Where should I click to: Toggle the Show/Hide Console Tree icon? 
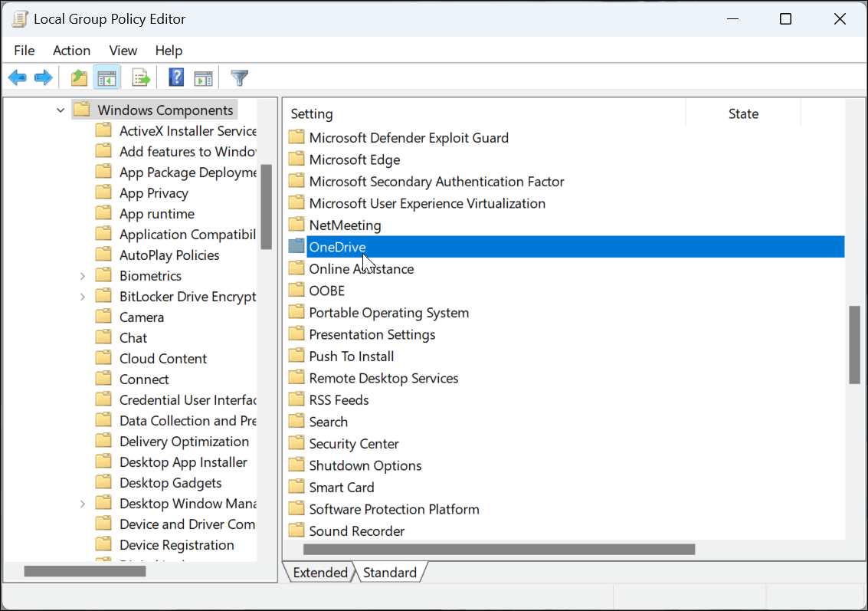pos(106,77)
